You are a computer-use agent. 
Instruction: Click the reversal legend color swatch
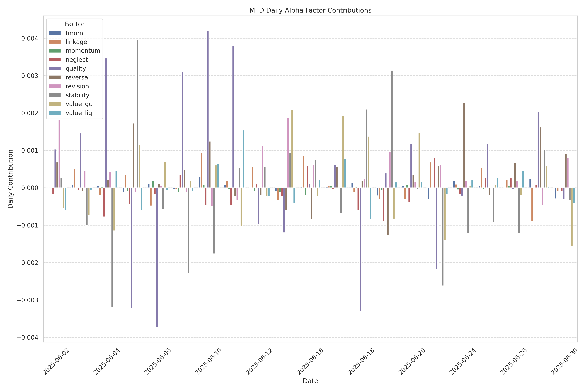55,77
